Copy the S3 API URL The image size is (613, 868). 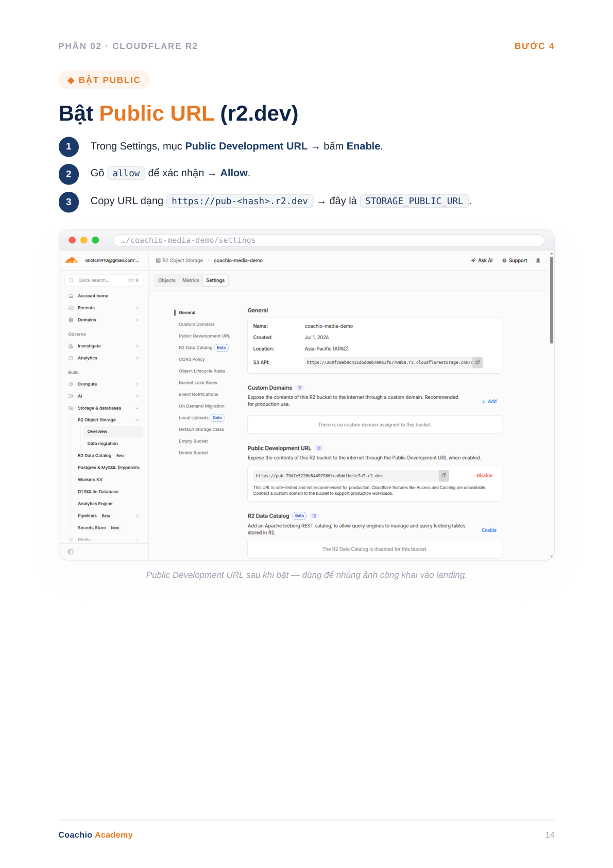(x=478, y=362)
